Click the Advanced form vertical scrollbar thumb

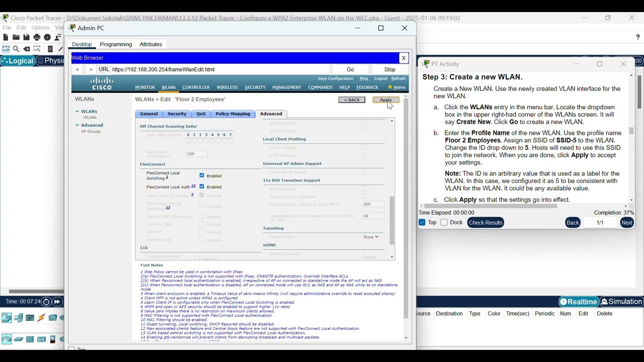392,220
